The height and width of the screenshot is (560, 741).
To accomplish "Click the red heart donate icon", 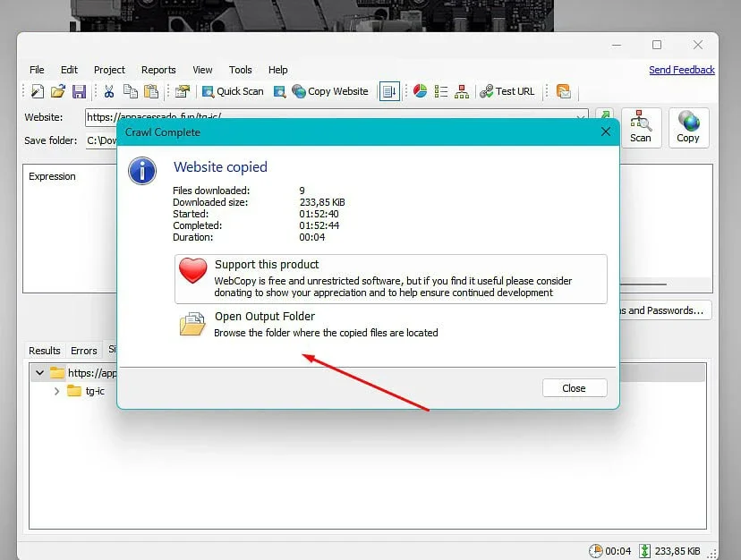I will tap(192, 270).
